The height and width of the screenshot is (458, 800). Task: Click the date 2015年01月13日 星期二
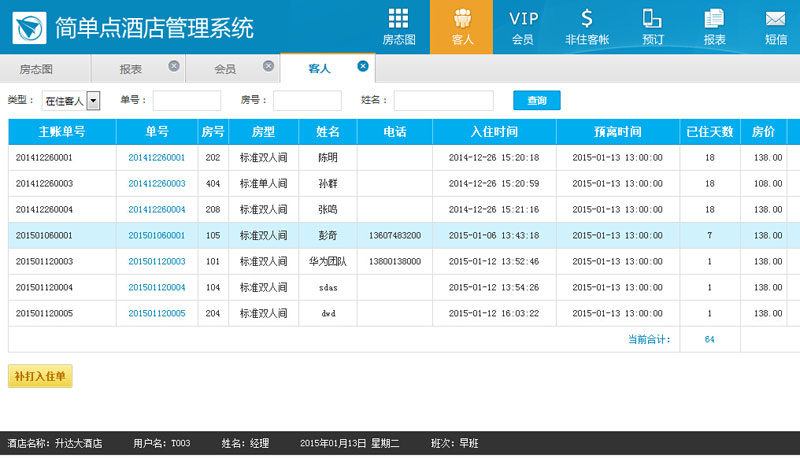coord(350,443)
